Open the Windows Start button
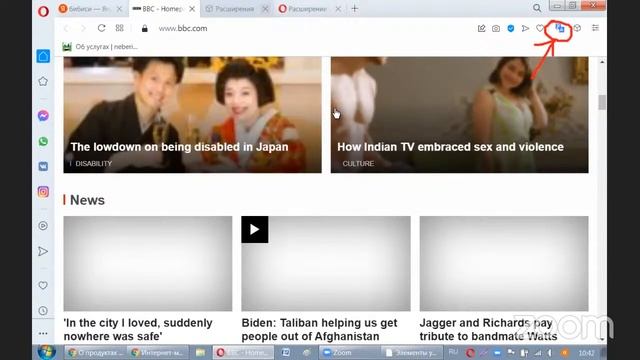The image size is (640, 360). coord(47,352)
